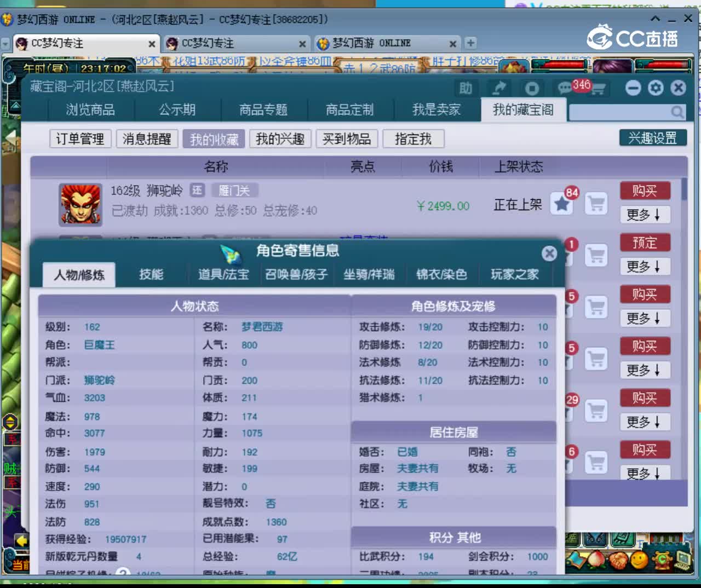Add the 162级 狮驼岭 listing to cart
Viewport: 701px width, 588px height.
[596, 204]
